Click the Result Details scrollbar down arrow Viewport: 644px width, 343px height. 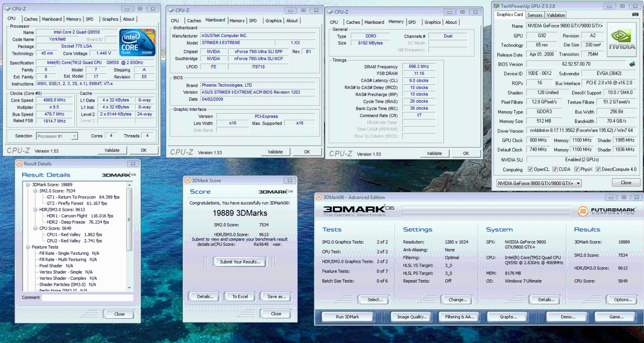point(129,288)
